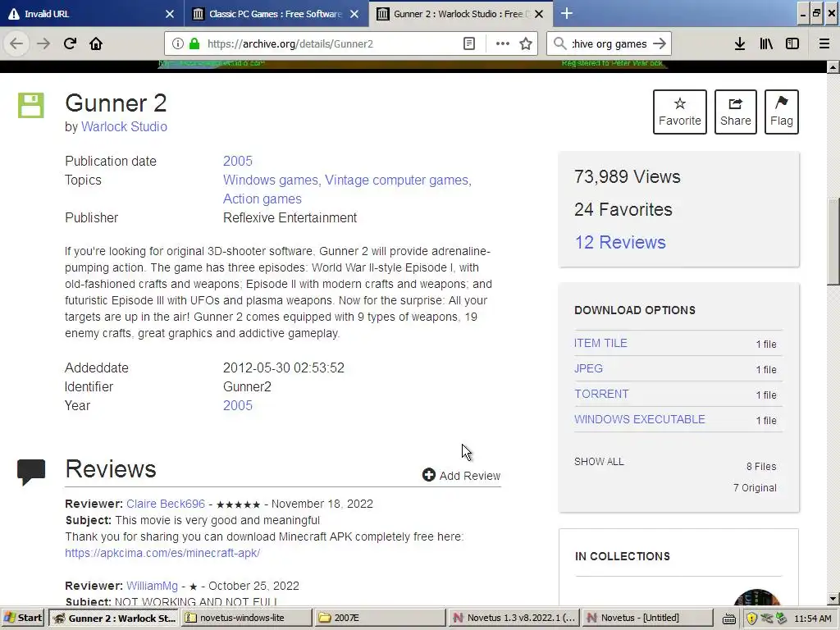Toggle the browser sidebar
Viewport: 840px width, 630px height.
point(792,43)
